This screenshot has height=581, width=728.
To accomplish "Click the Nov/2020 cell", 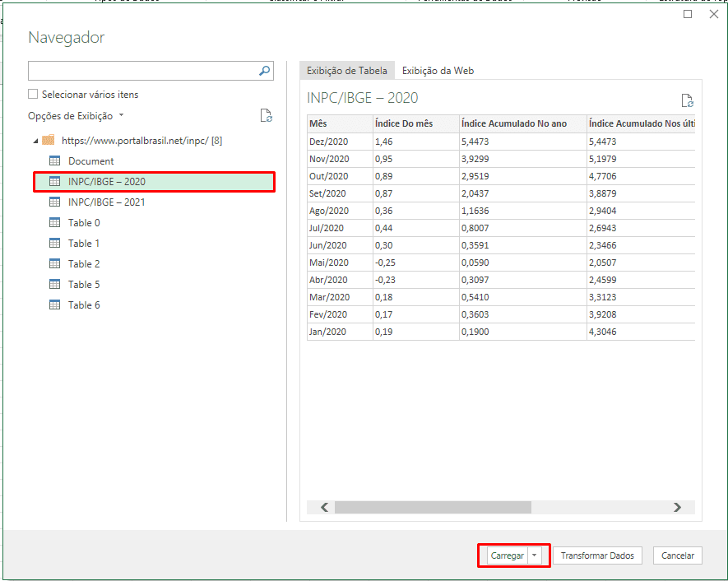I will [340, 159].
